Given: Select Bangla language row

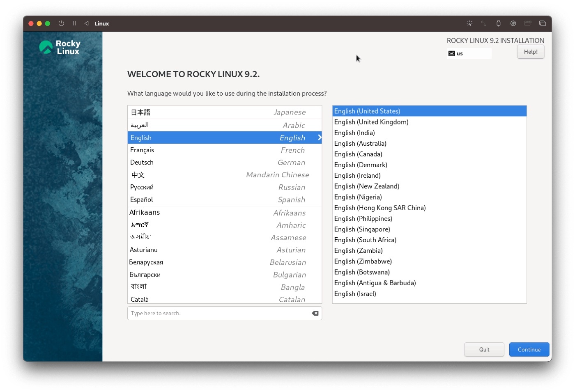Looking at the screenshot, I should [225, 287].
